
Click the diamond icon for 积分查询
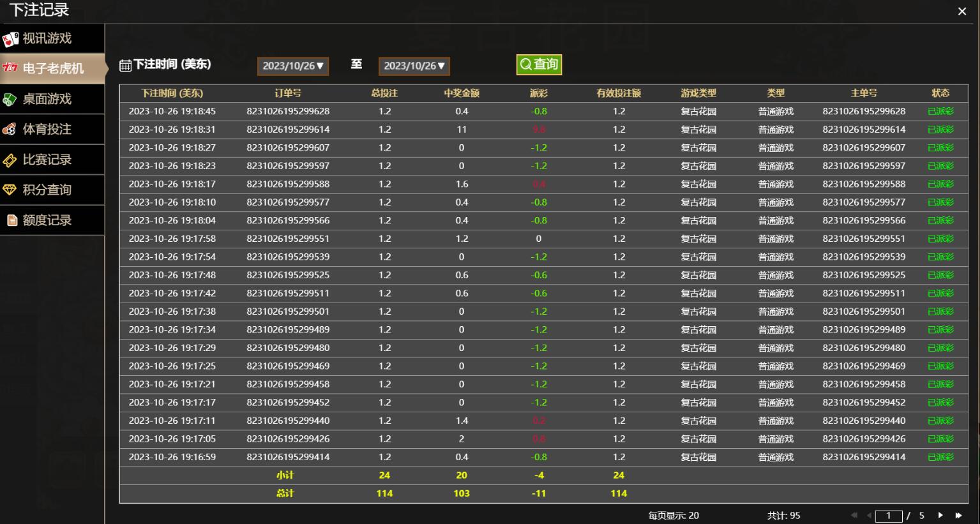(10, 190)
